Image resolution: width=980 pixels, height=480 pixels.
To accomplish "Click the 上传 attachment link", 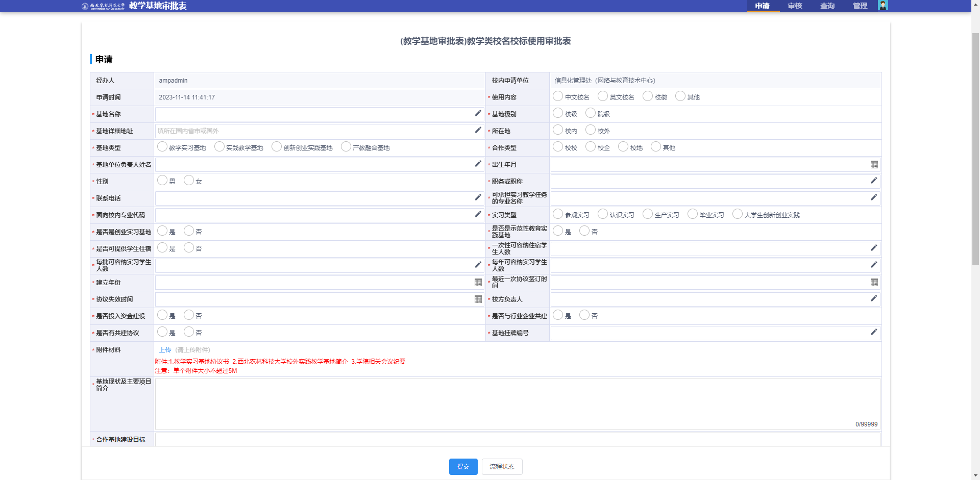I will (x=165, y=350).
